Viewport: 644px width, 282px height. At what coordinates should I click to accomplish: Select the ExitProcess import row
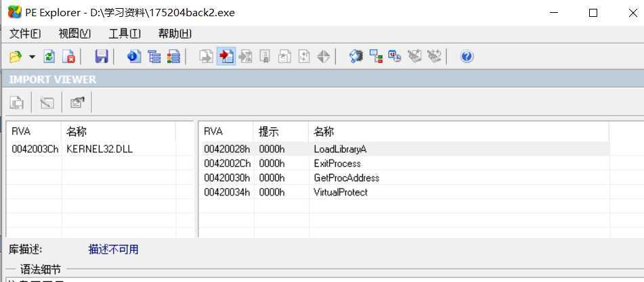pyautogui.click(x=404, y=164)
